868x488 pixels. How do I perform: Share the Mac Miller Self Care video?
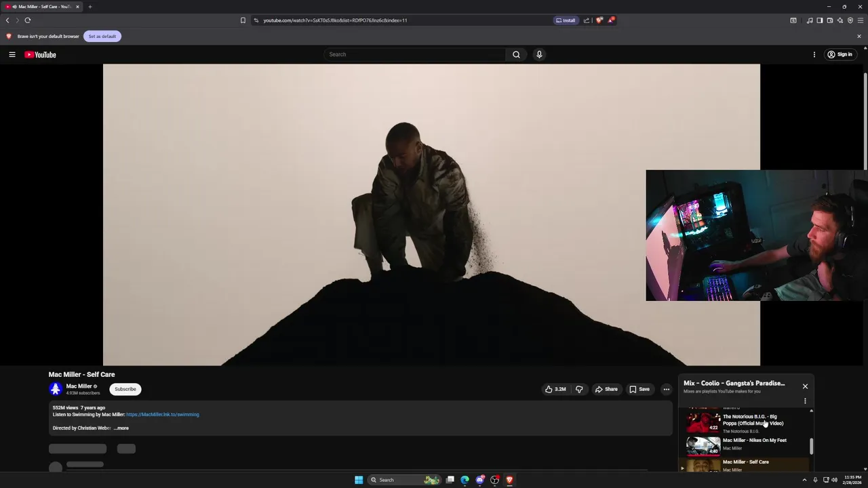(x=606, y=389)
